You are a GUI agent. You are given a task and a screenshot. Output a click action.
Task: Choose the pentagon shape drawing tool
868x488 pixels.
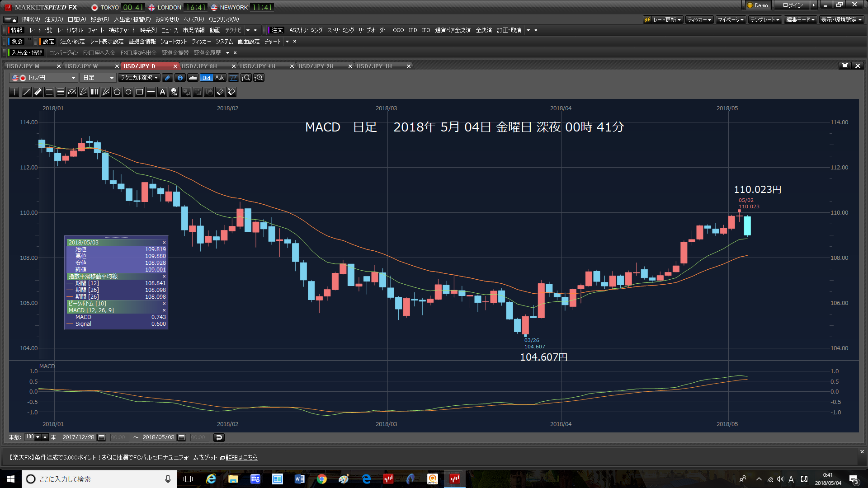point(117,92)
